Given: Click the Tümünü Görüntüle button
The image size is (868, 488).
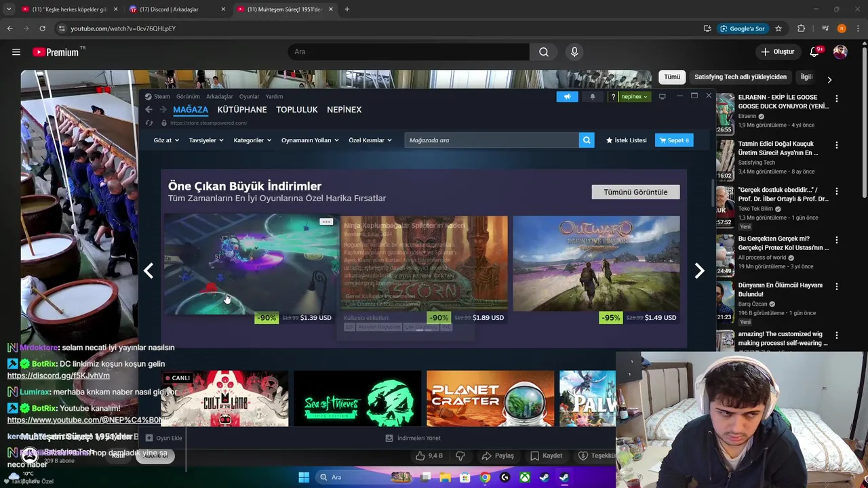Looking at the screenshot, I should (x=635, y=192).
